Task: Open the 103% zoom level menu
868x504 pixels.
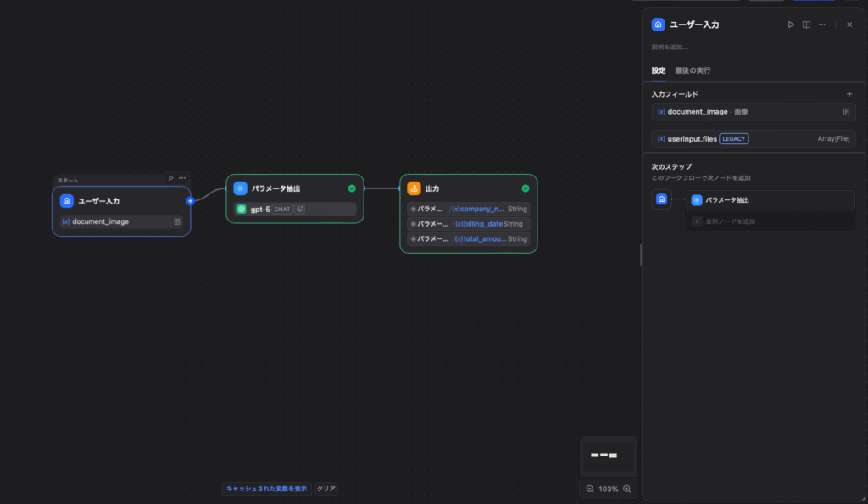Action: click(609, 489)
